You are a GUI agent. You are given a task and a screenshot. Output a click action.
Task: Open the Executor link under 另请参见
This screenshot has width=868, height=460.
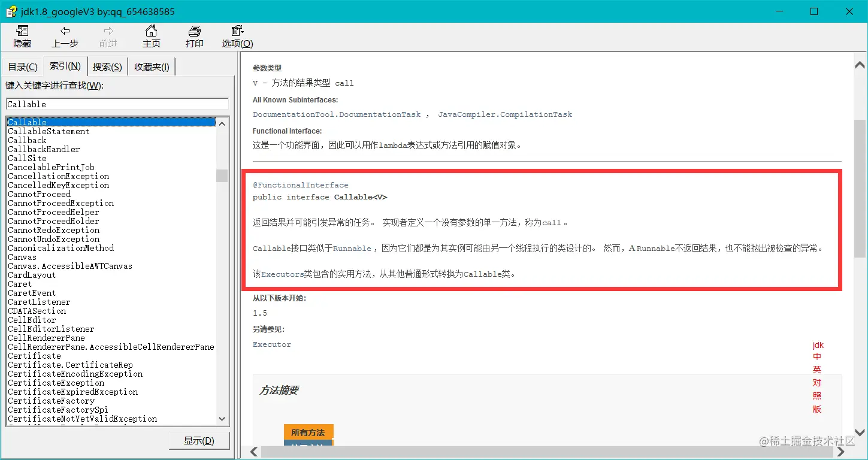pos(272,344)
